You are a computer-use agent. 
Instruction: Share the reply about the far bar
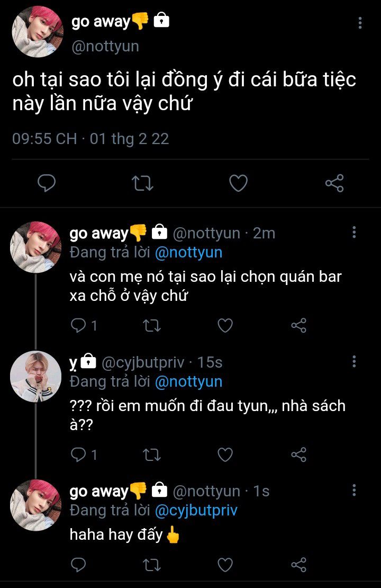coord(299,325)
